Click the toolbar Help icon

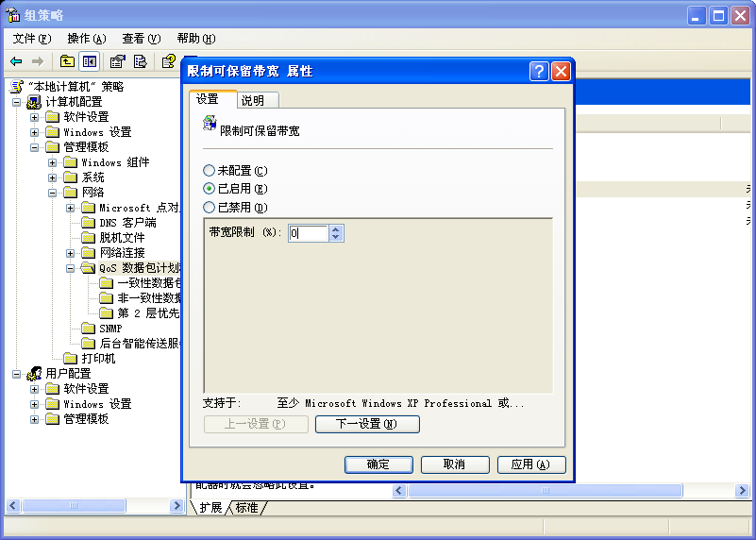click(168, 61)
